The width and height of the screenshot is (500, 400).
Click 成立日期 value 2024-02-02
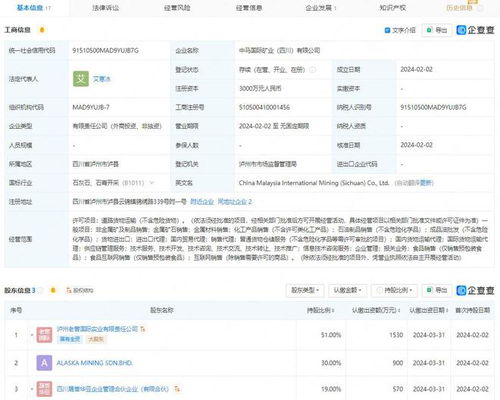pos(416,69)
